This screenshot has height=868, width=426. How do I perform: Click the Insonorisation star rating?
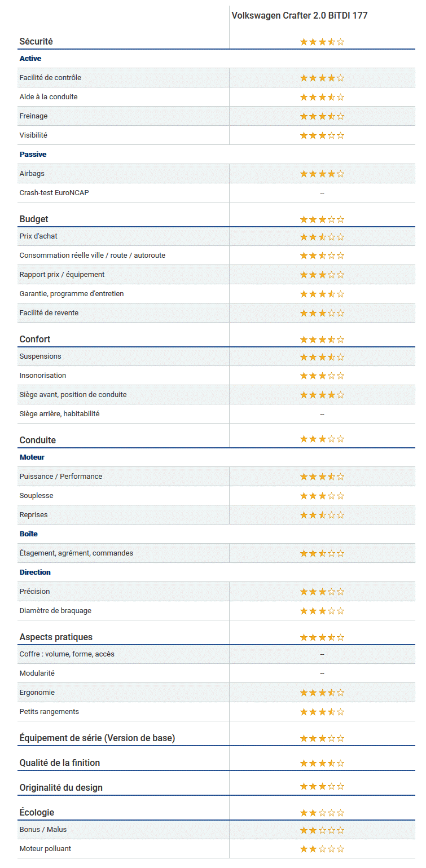(x=322, y=376)
